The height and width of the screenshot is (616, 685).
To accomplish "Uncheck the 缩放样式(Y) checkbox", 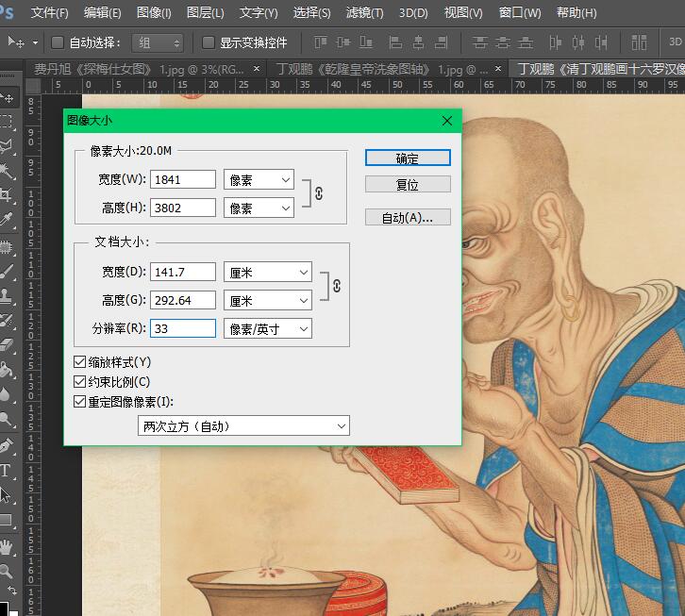I will point(79,362).
